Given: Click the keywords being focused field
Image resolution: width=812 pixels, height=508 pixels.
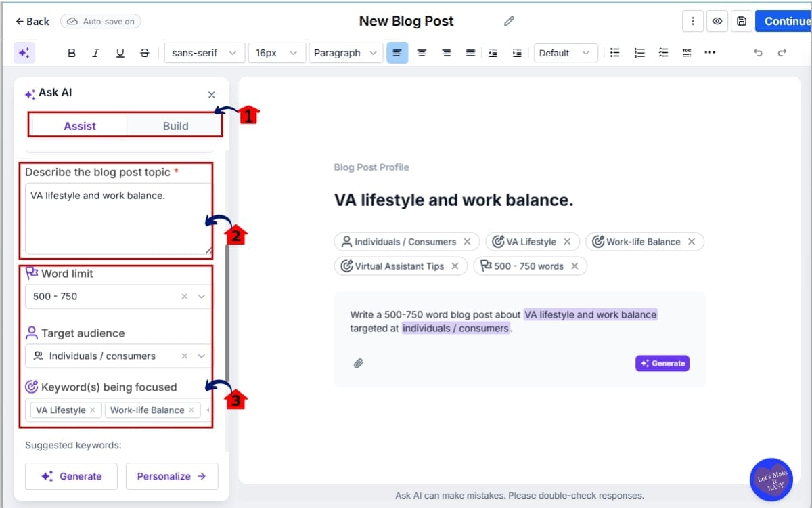Looking at the screenshot, I should [x=118, y=410].
